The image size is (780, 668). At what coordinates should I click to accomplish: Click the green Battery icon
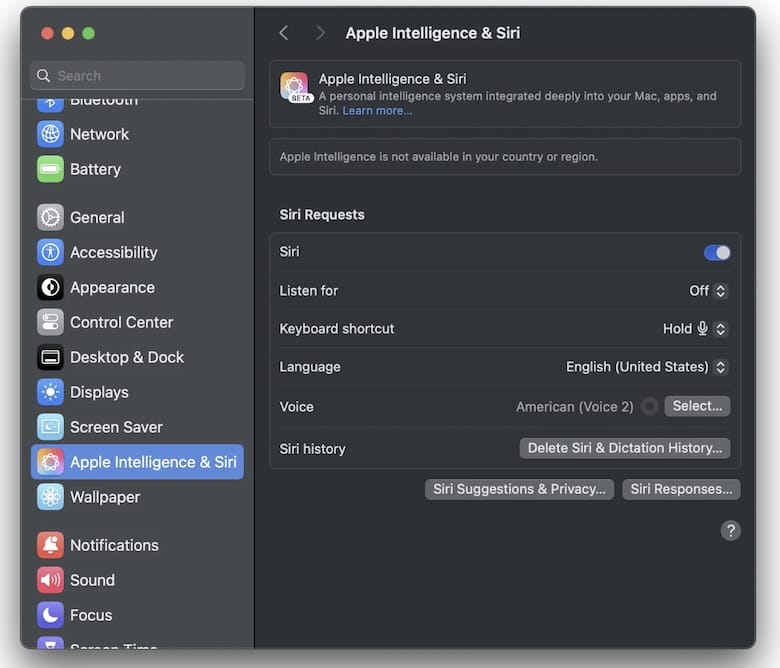point(50,169)
